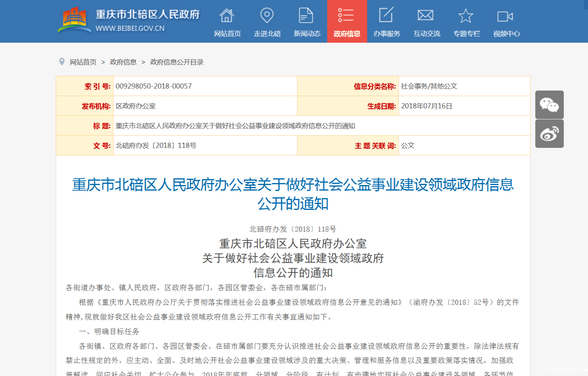Click the breadcrumb location marker icon
Image resolution: width=588 pixels, height=376 pixels.
62,62
